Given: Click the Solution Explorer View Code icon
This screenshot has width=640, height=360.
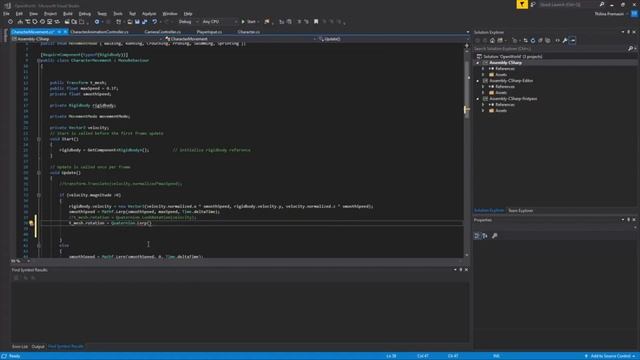Looking at the screenshot, I should point(557,40).
